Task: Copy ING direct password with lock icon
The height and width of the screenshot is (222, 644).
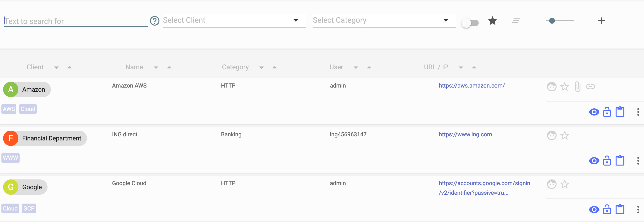Action: pyautogui.click(x=607, y=161)
